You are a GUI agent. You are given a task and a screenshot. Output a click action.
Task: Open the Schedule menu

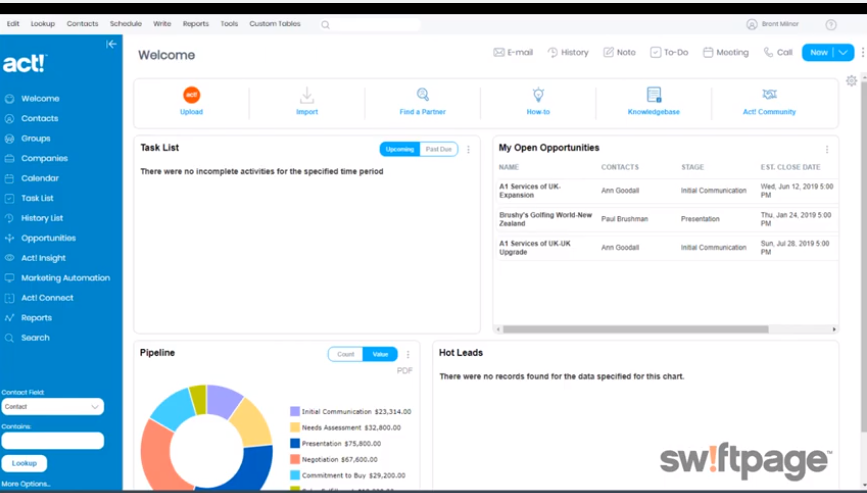[126, 24]
